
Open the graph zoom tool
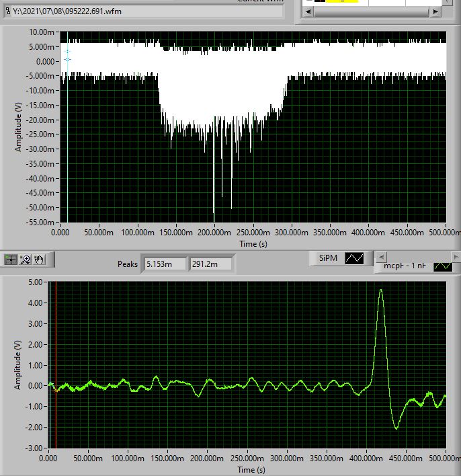(25, 260)
